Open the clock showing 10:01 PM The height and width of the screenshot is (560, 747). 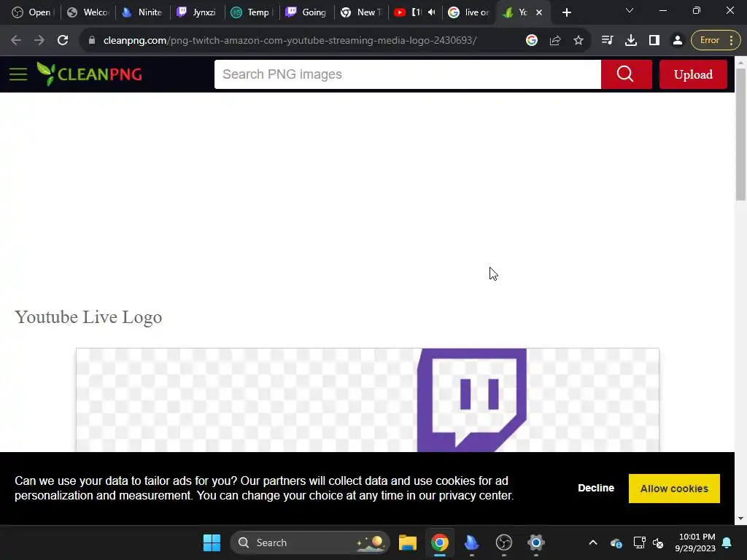point(695,542)
